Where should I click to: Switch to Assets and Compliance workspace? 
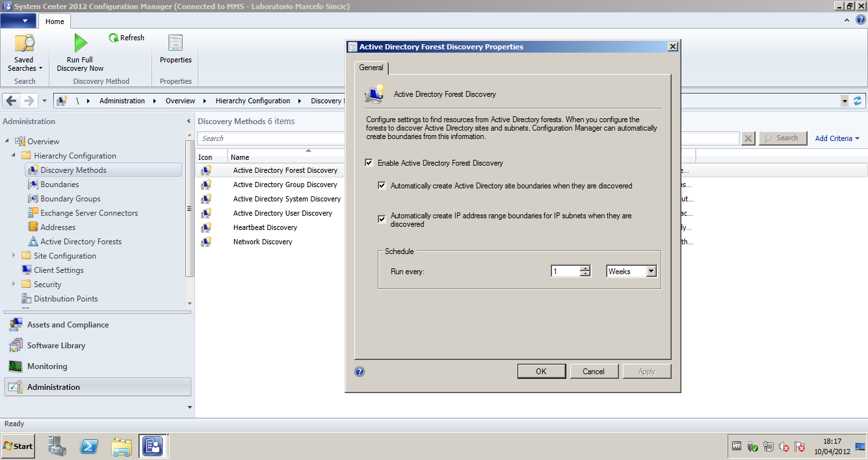click(98, 325)
